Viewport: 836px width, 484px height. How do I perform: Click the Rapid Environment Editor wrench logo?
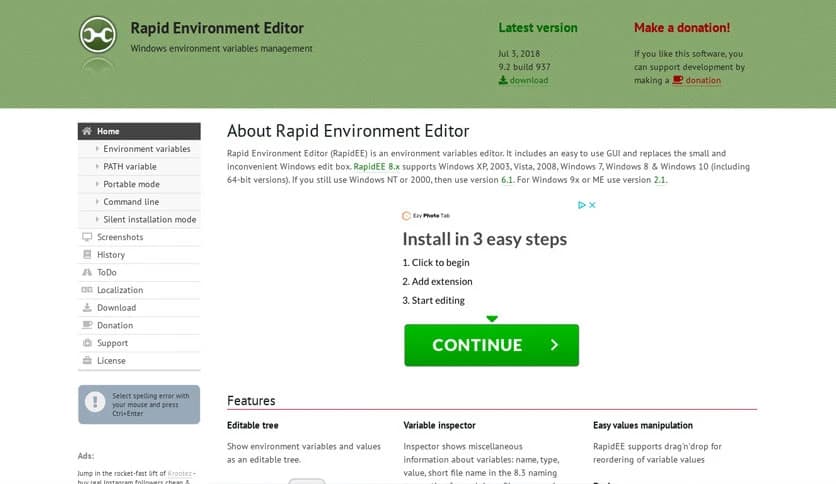98,35
